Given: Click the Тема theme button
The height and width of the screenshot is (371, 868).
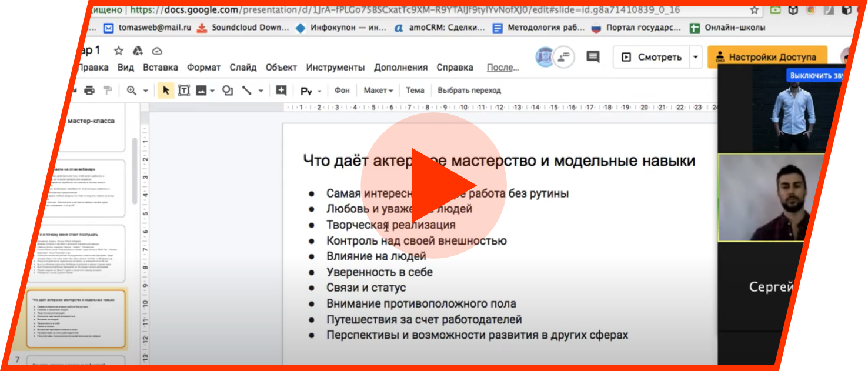Looking at the screenshot, I should (x=415, y=91).
